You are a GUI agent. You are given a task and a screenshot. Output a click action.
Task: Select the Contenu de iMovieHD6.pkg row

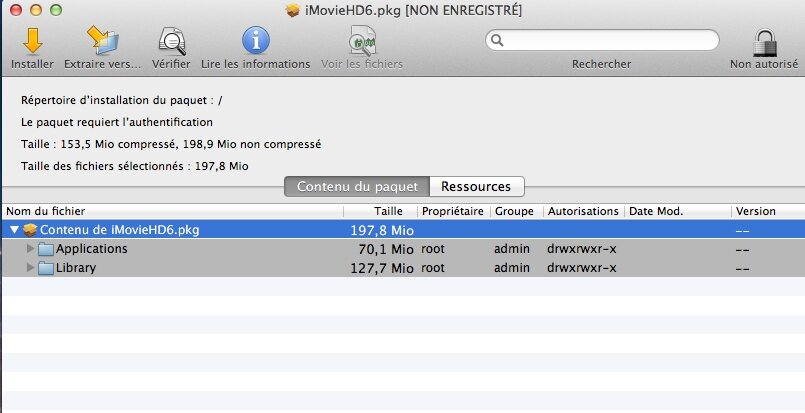coord(404,230)
